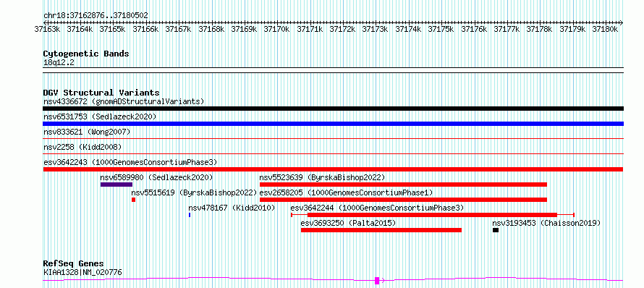The width and height of the screenshot is (644, 288).
Task: Click the 37176k ruler position
Action: click(474, 29)
